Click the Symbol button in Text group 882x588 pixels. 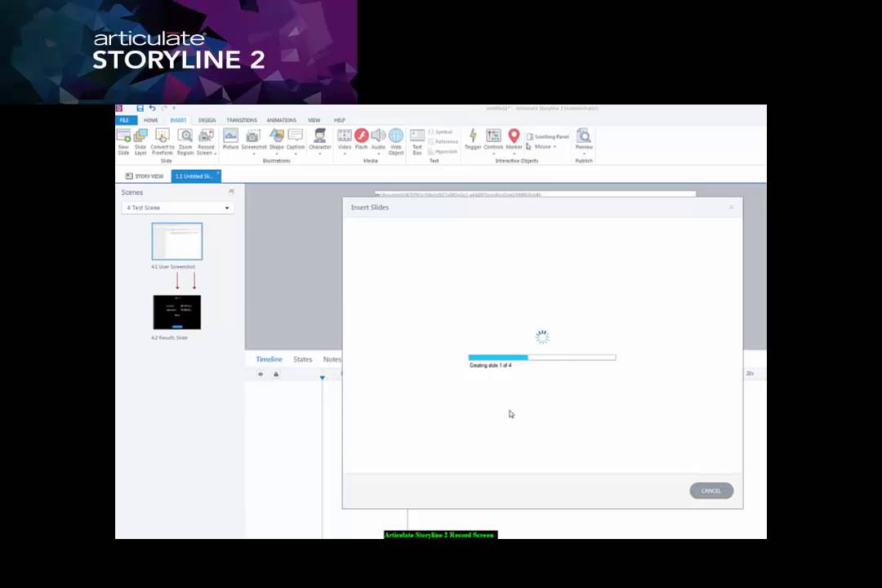click(440, 132)
